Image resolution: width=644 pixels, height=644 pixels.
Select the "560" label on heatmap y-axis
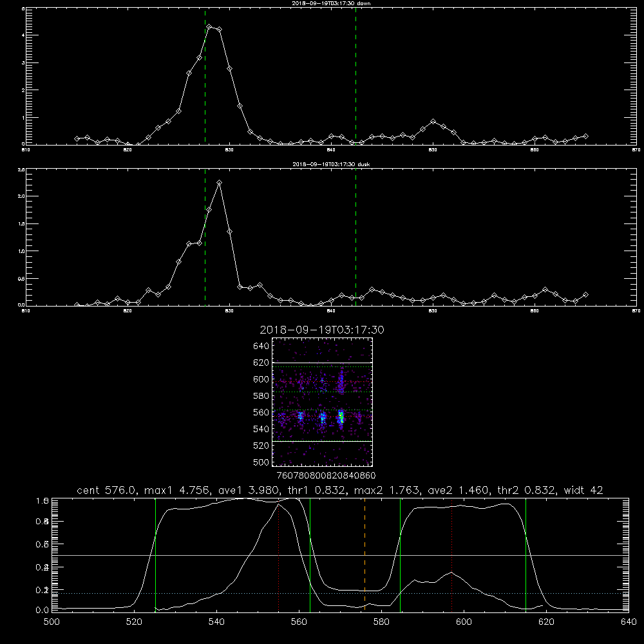point(261,412)
